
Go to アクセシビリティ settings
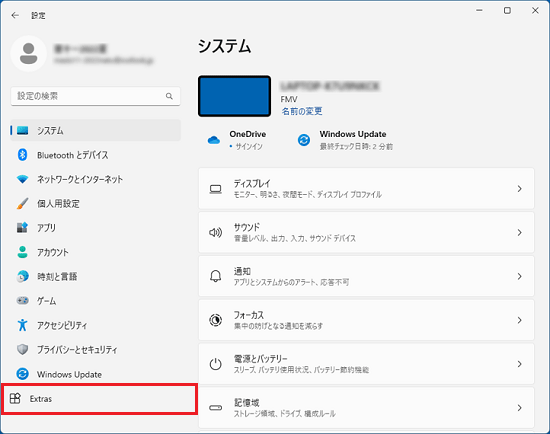pos(95,325)
